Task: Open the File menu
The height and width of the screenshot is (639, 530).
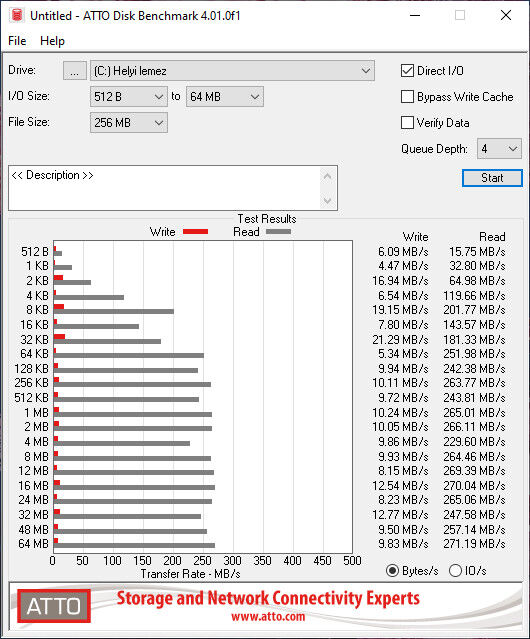Action: [17, 41]
